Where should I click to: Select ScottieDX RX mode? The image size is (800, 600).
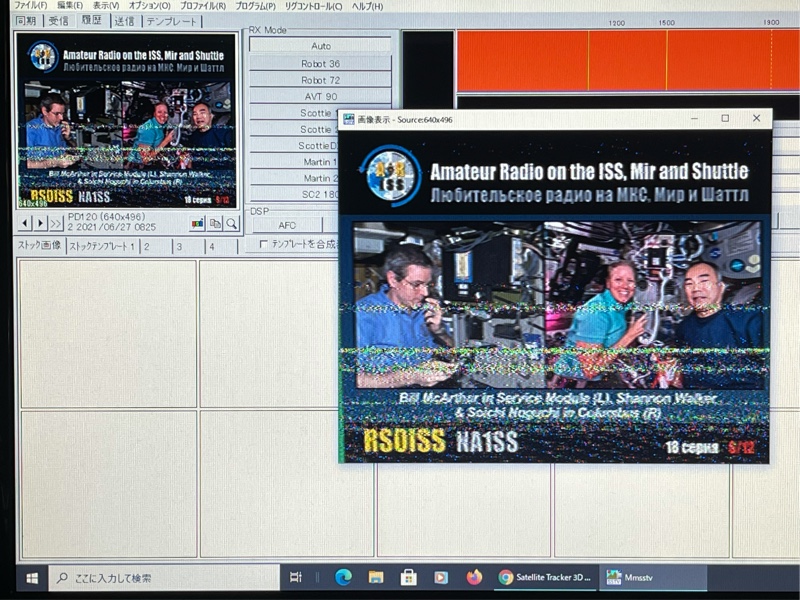[x=294, y=145]
